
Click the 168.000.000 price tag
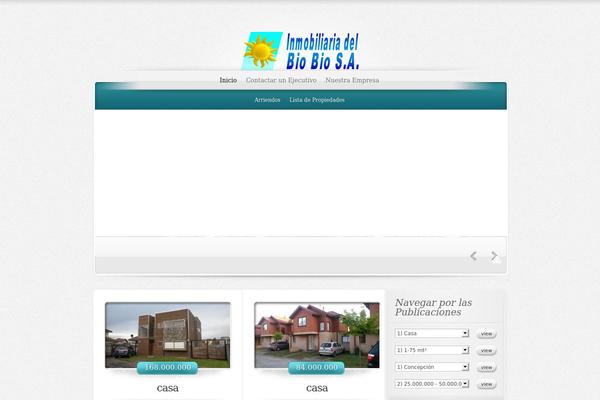[168, 368]
